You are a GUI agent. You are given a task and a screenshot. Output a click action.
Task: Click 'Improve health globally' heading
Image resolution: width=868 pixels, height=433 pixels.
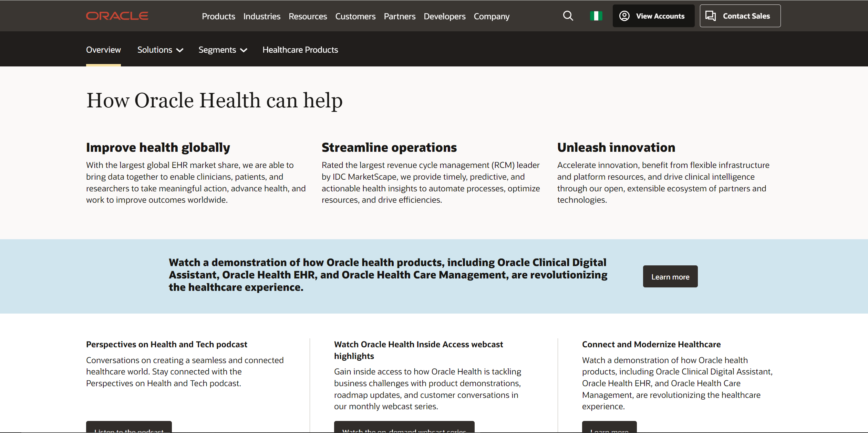[158, 147]
